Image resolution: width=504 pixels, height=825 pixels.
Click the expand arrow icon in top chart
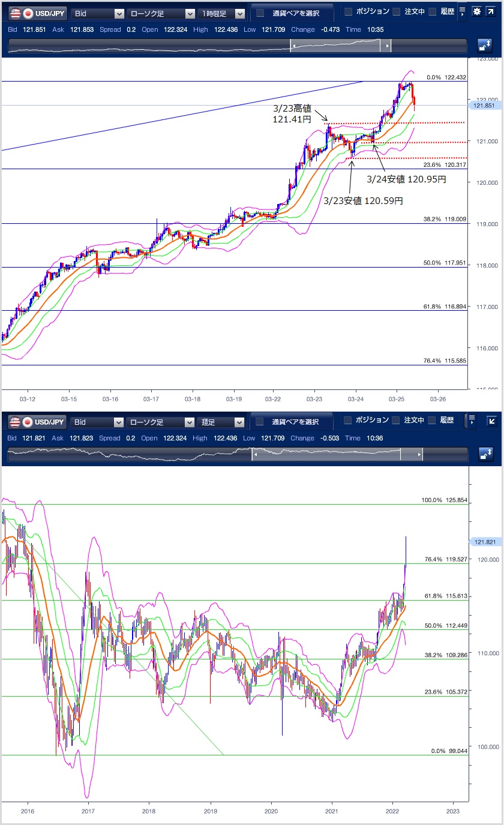[490, 12]
